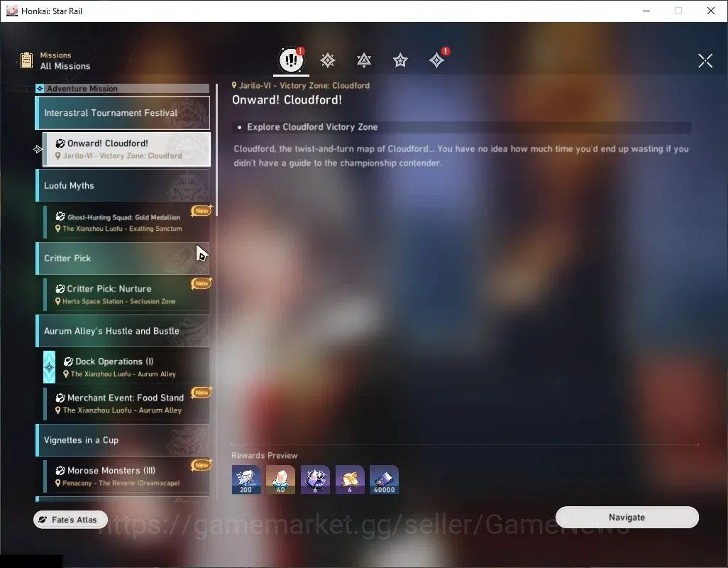The width and height of the screenshot is (728, 568).
Task: Click the Jarilo-VI - Victory Zone: Cloudford location text
Action: (304, 85)
